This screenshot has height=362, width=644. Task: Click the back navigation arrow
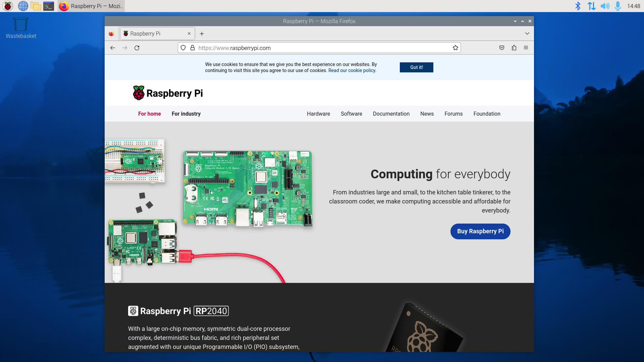113,48
